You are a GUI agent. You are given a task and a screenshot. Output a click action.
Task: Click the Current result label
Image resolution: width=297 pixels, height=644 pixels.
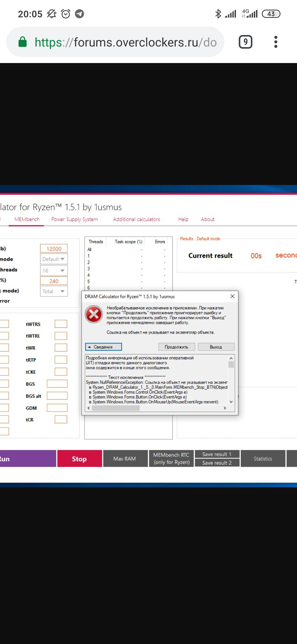(x=210, y=256)
